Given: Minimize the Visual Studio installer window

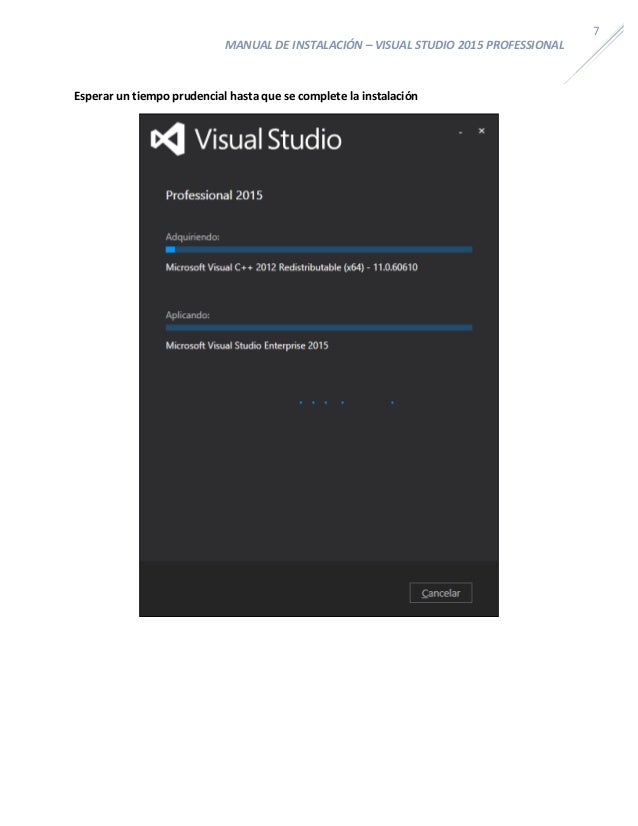Looking at the screenshot, I should click(x=460, y=132).
